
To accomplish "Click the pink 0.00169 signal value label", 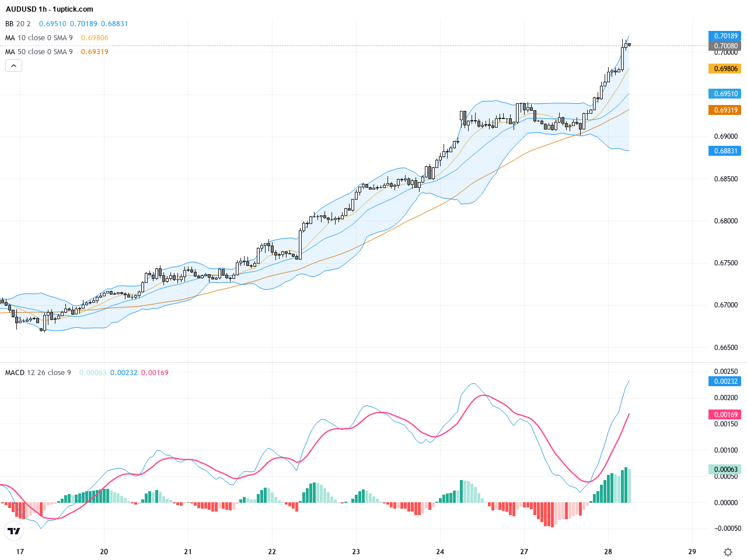I will coord(725,415).
